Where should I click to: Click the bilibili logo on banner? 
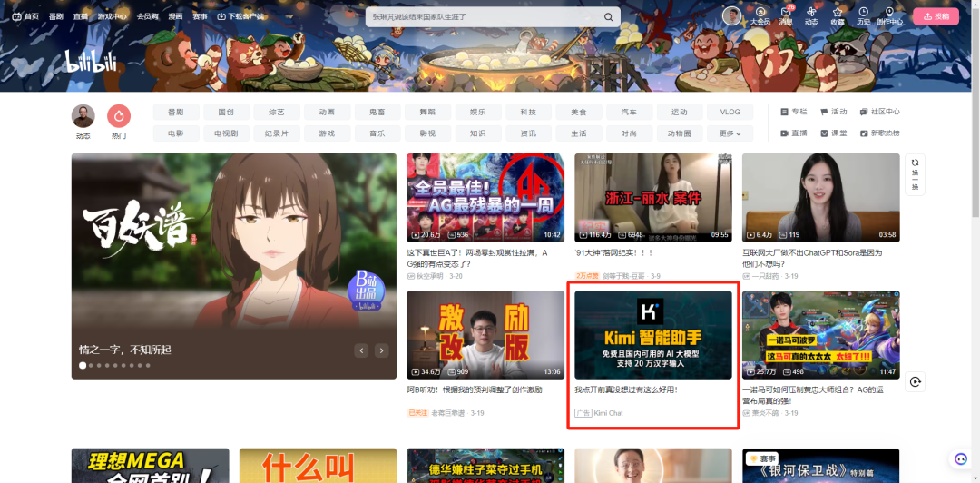91,62
